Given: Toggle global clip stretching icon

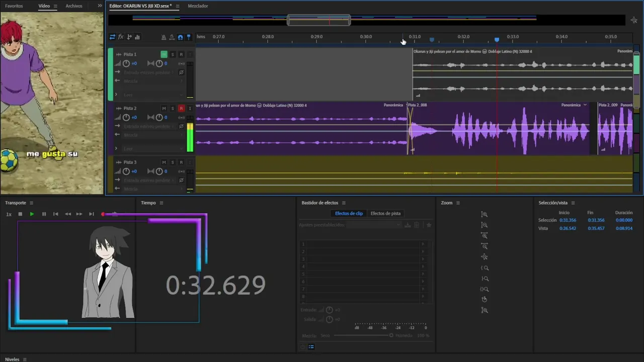Looking at the screenshot, I should [172, 37].
